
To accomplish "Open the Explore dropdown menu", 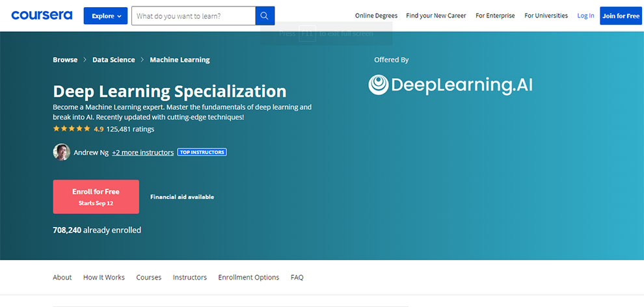I will (105, 16).
